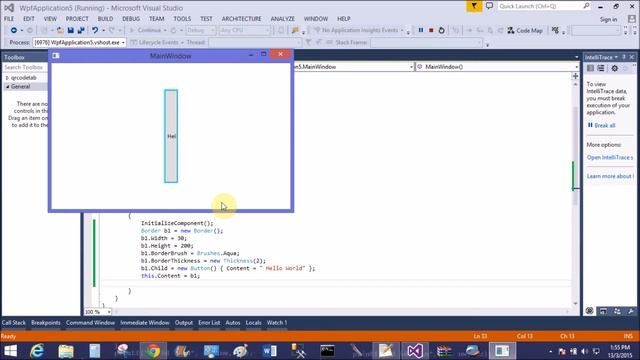Screen dimensions: 640x360
Task: Close the IntelliTrace panel
Action: [632, 57]
